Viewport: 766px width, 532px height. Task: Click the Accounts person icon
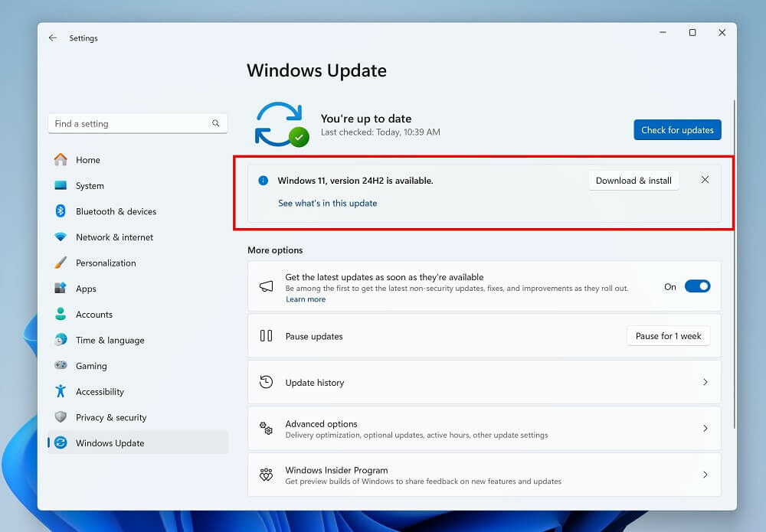coord(61,314)
